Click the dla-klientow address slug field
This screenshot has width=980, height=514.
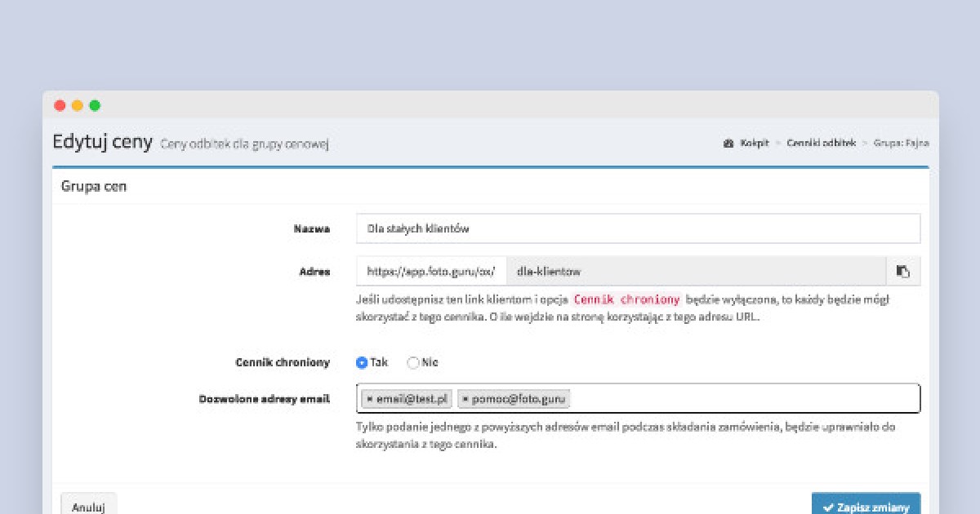[x=697, y=272]
